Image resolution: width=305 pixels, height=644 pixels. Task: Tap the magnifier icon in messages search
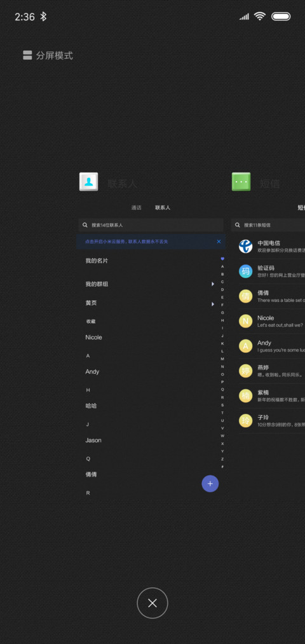click(x=238, y=225)
